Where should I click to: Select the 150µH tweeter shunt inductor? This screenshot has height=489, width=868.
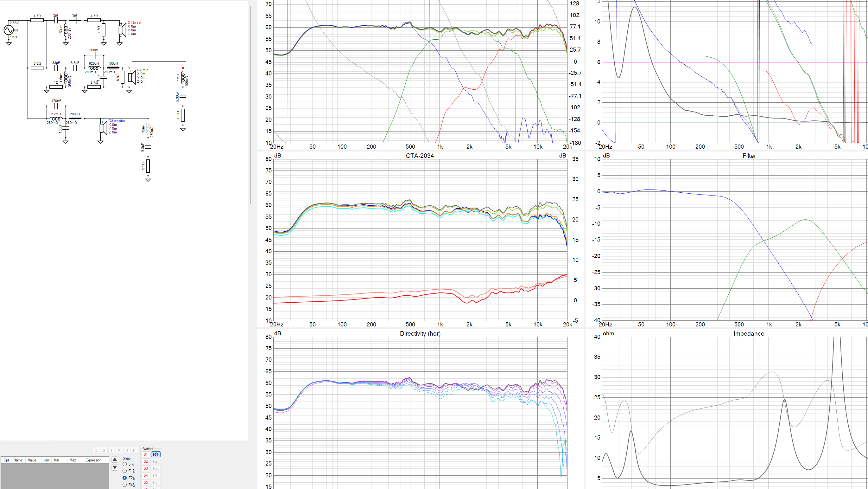(66, 30)
